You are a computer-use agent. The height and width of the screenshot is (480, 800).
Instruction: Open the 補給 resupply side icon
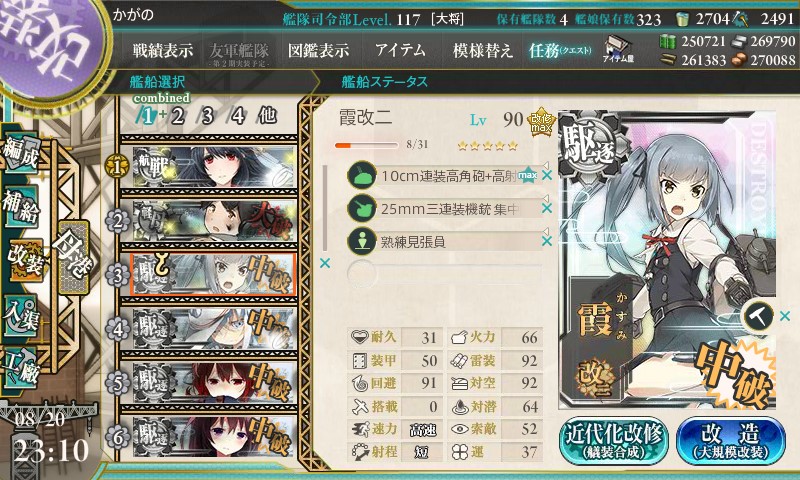click(x=21, y=207)
